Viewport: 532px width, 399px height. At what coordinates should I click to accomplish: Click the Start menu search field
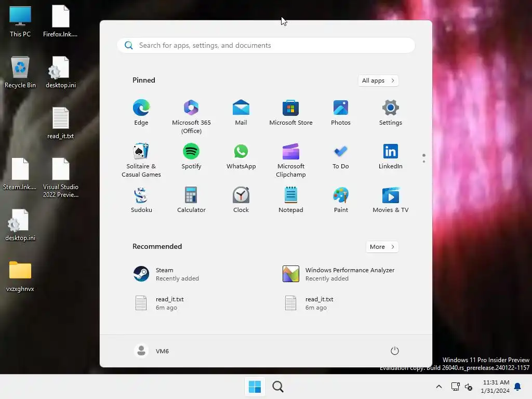[266, 46]
